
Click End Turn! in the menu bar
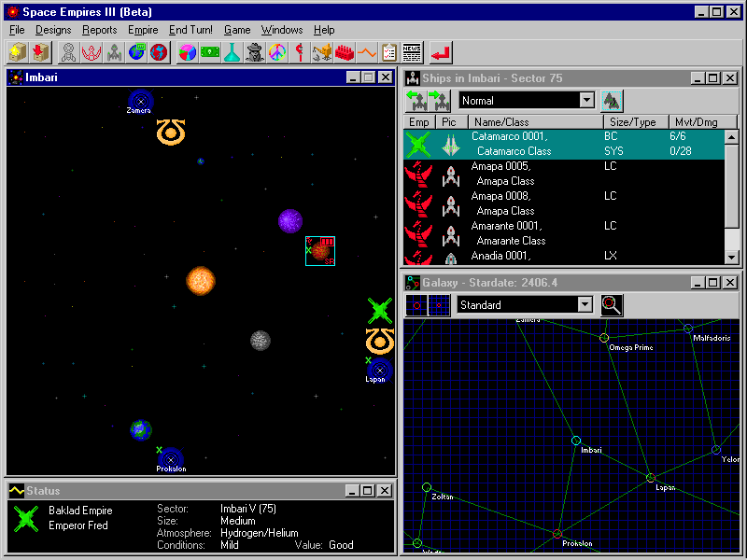(x=190, y=30)
